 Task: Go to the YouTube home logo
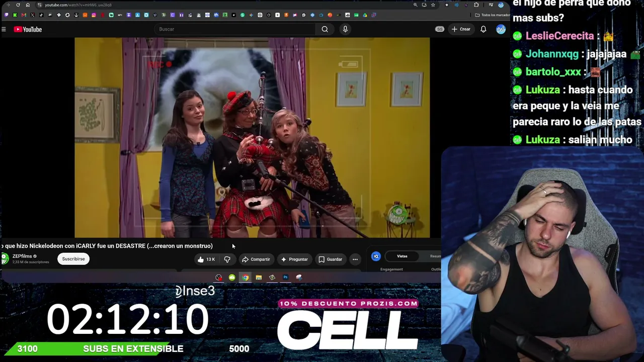click(28, 29)
